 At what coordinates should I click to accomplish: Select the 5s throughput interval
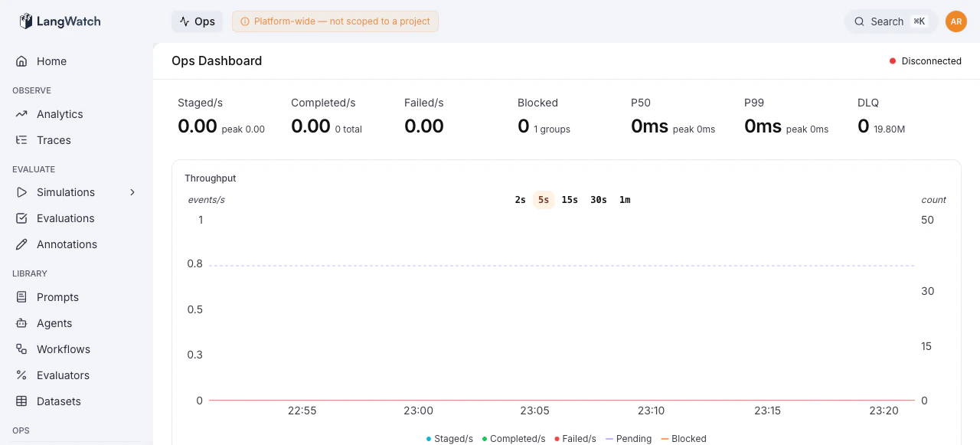pos(544,200)
